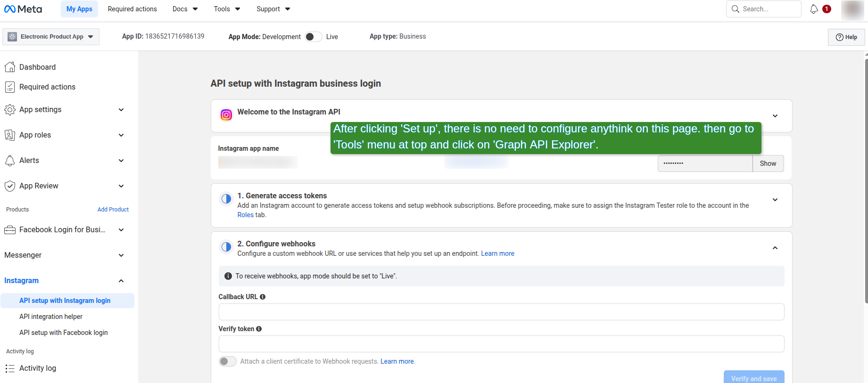The height and width of the screenshot is (383, 868).
Task: Collapse the Configure webhooks section
Action: point(775,248)
